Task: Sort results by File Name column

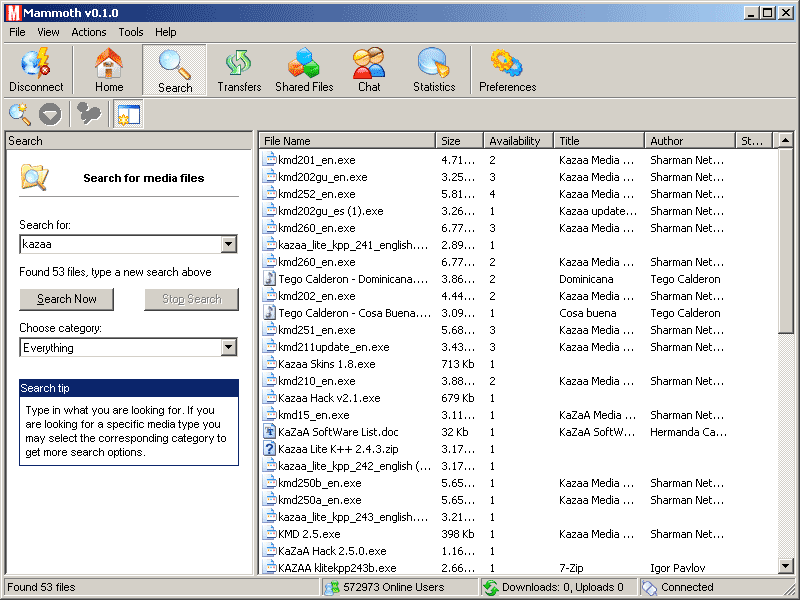Action: [x=347, y=141]
